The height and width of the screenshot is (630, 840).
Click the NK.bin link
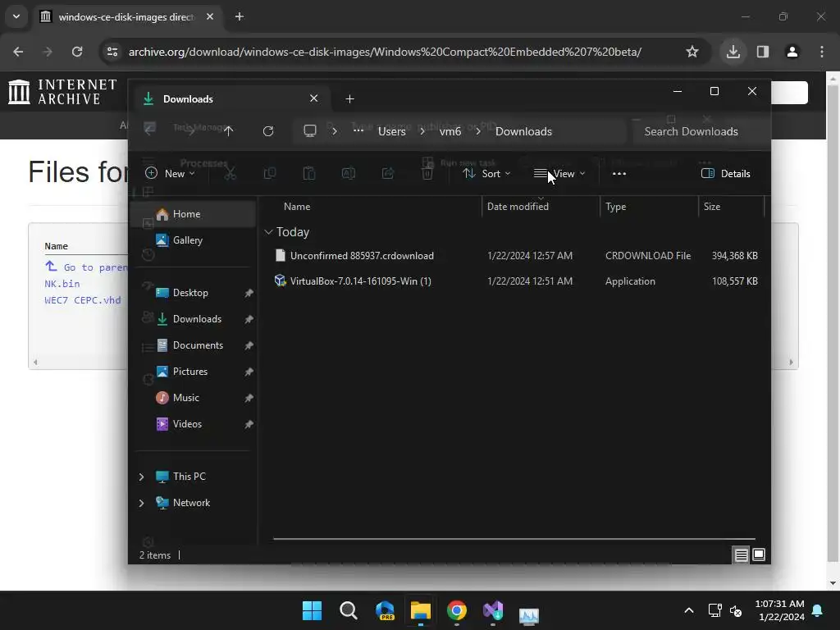point(62,283)
